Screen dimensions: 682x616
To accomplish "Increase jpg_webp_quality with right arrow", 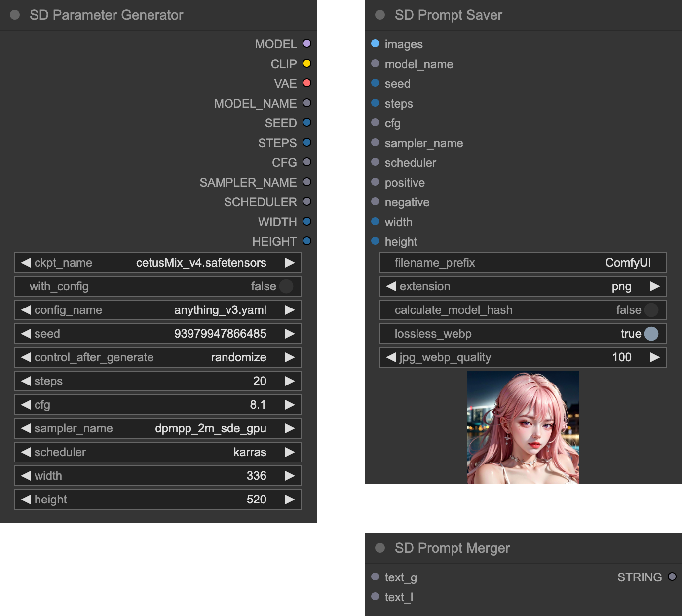I will coord(655,357).
